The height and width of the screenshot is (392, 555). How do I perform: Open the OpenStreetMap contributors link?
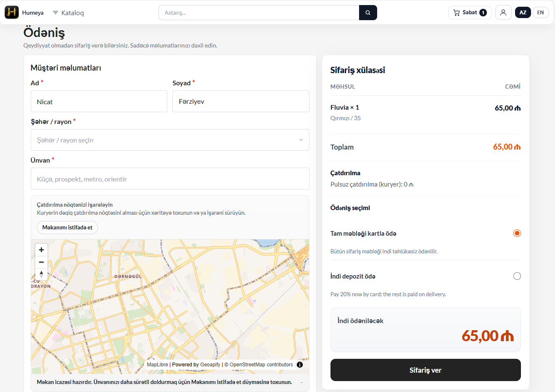pyautogui.click(x=261, y=365)
